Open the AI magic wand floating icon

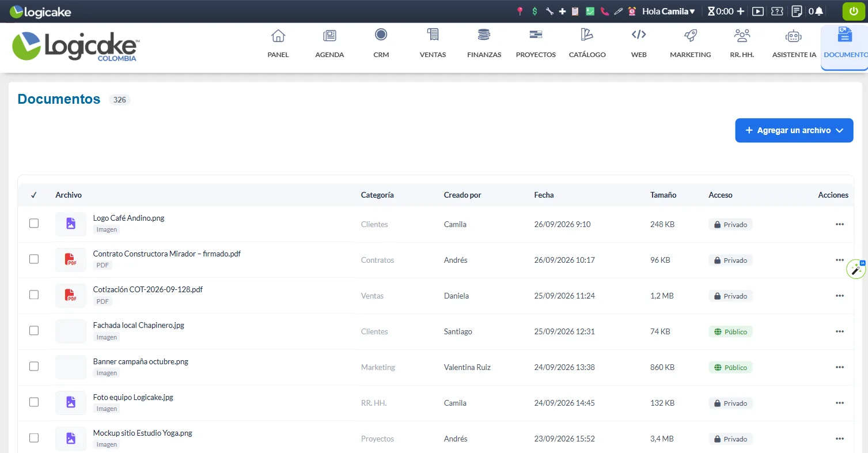856,269
